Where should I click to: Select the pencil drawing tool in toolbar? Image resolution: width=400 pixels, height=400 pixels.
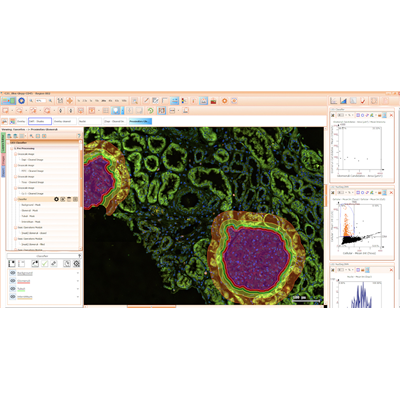(146, 101)
